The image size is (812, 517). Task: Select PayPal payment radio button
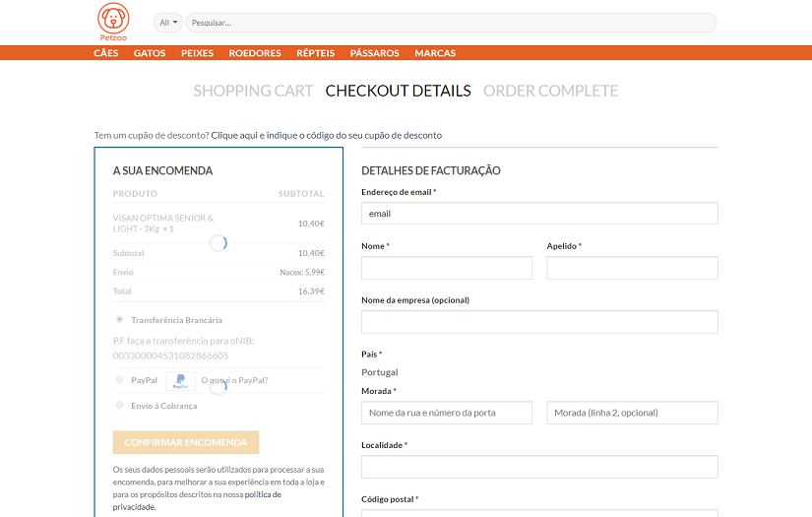coord(119,380)
